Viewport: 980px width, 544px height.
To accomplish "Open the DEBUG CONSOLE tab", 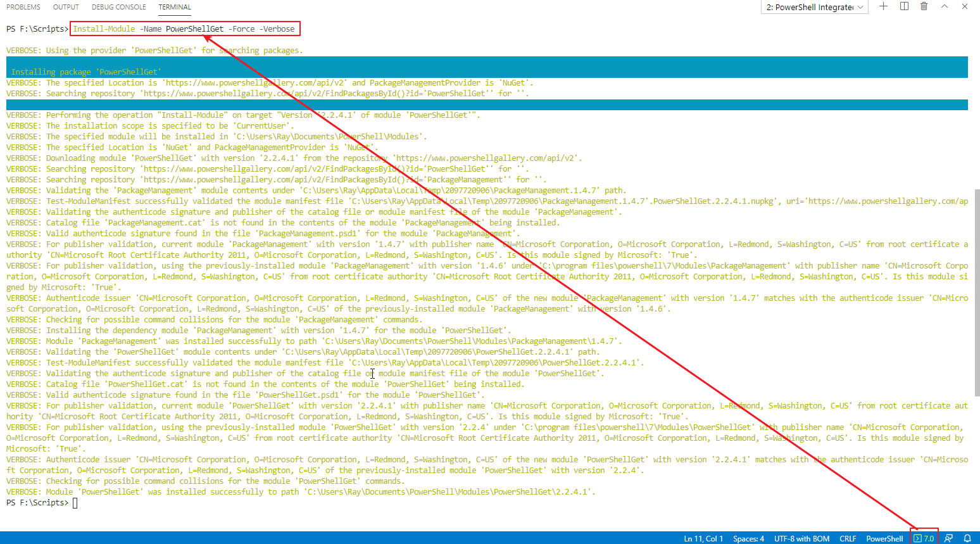I will 118,7.
